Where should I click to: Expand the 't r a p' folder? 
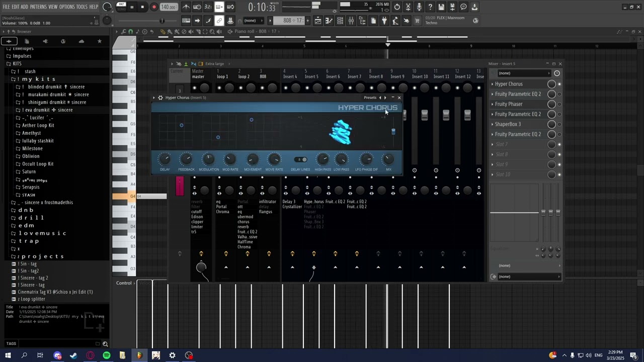[x=28, y=241]
